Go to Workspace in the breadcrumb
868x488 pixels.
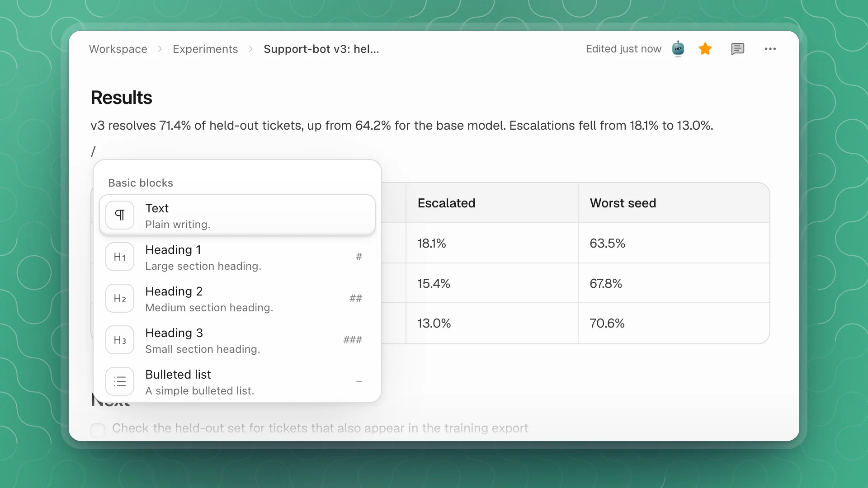(118, 49)
